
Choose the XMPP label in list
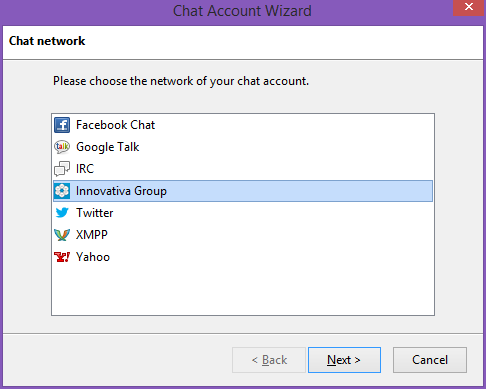92,235
